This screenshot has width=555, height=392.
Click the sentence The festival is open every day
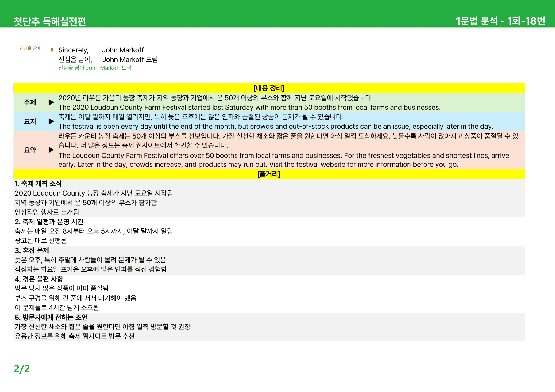[x=276, y=126]
